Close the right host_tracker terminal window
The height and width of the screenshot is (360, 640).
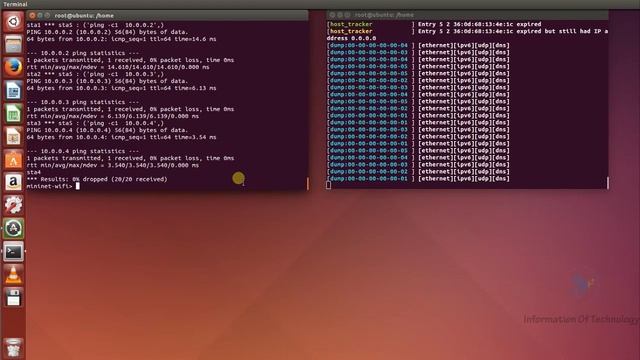tap(332, 15)
